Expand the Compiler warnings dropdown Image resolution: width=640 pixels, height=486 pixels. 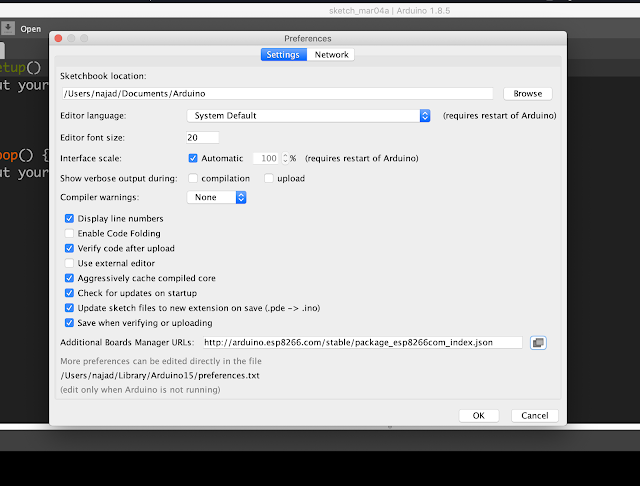click(x=217, y=198)
